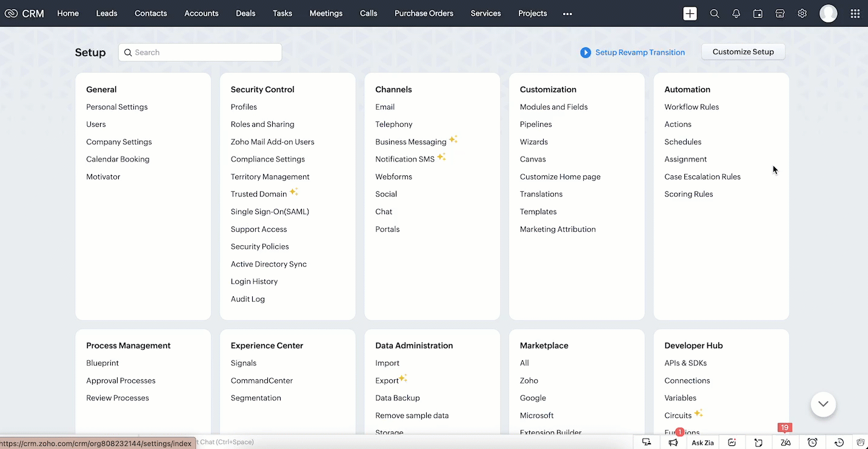
Task: Open the Meetings tab
Action: pos(326,13)
